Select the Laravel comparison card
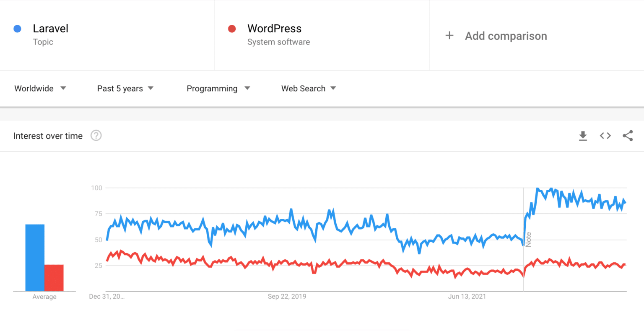Viewport: 644px width, 331px height. tap(107, 35)
